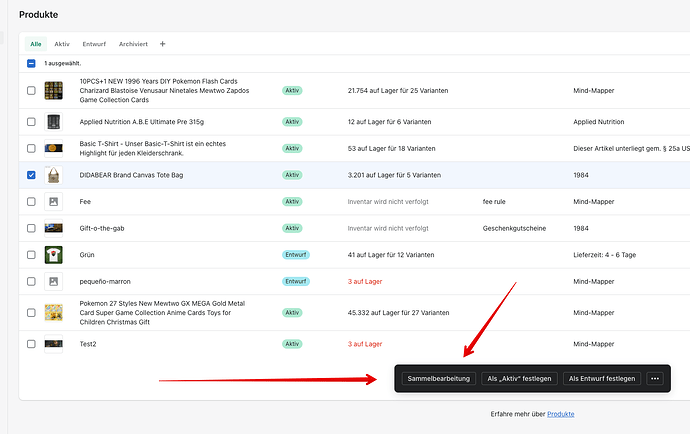Screen dimensions: 690x434
Task: Check the Gift-o-the-gab row checkbox
Action: click(31, 228)
